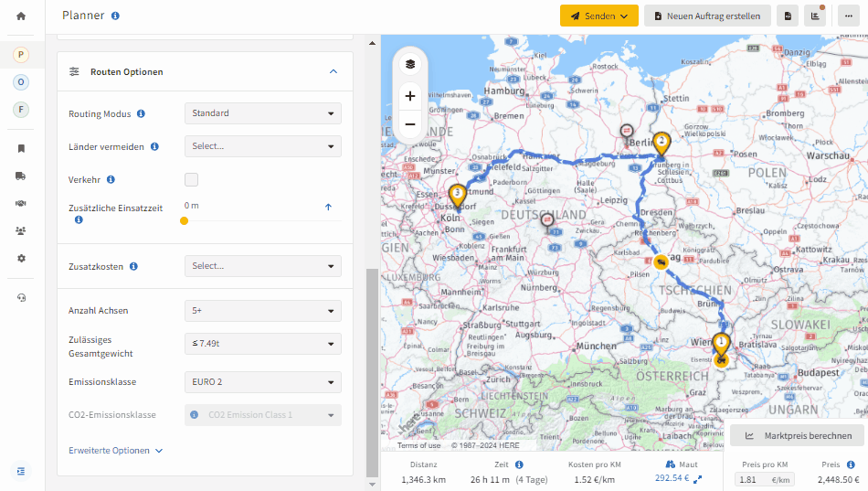
Task: Zoom out on the map
Action: [x=410, y=124]
